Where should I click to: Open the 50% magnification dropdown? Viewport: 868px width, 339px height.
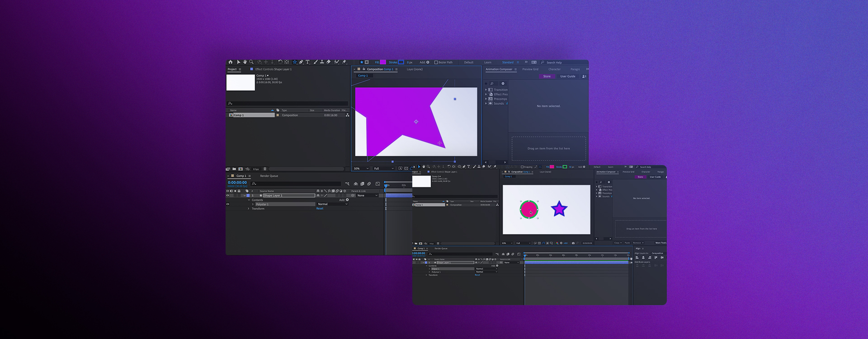[361, 169]
